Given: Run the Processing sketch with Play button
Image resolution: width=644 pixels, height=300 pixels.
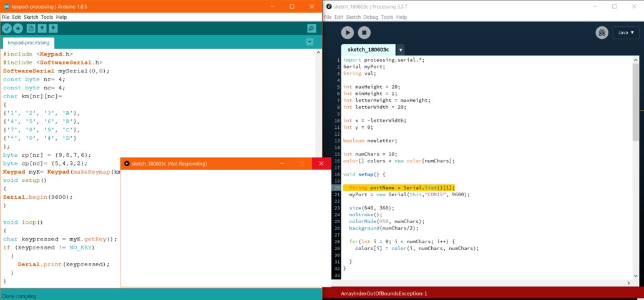Looking at the screenshot, I should coord(347,32).
